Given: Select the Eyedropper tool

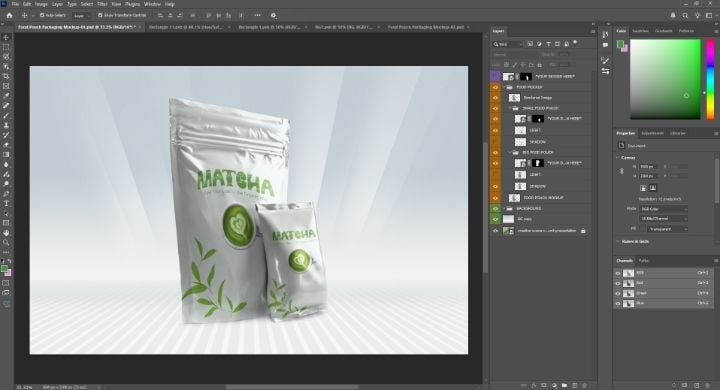Looking at the screenshot, I should point(6,96).
